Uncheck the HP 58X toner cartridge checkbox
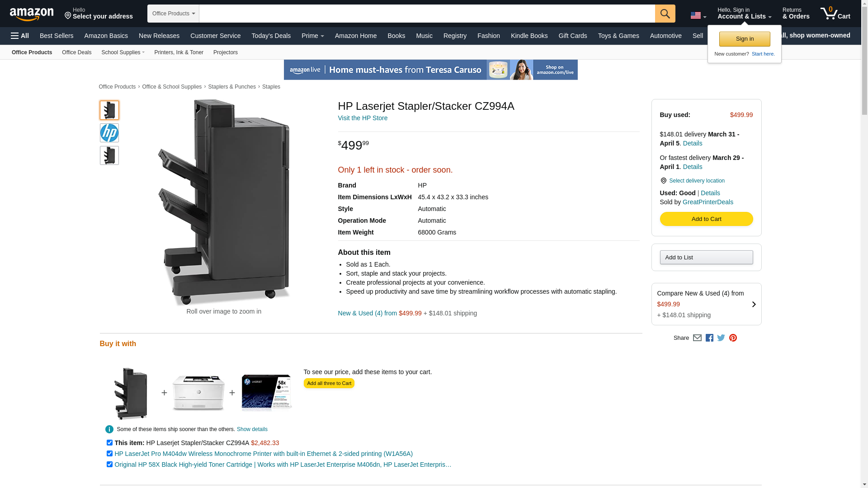The width and height of the screenshot is (868, 488). point(109,465)
